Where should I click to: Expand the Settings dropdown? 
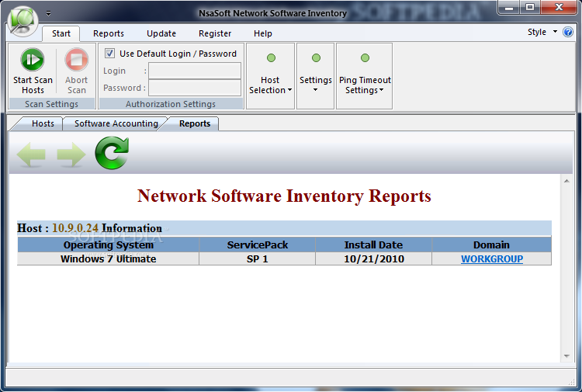(x=316, y=76)
